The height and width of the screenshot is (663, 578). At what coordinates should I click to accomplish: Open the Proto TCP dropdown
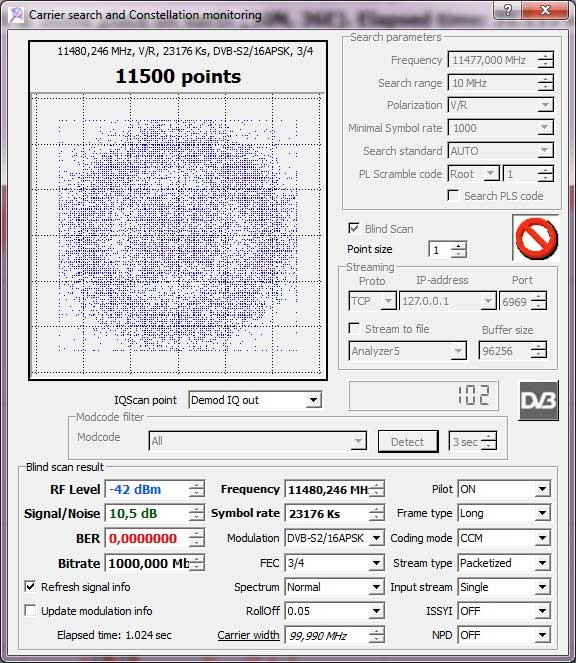tap(388, 301)
